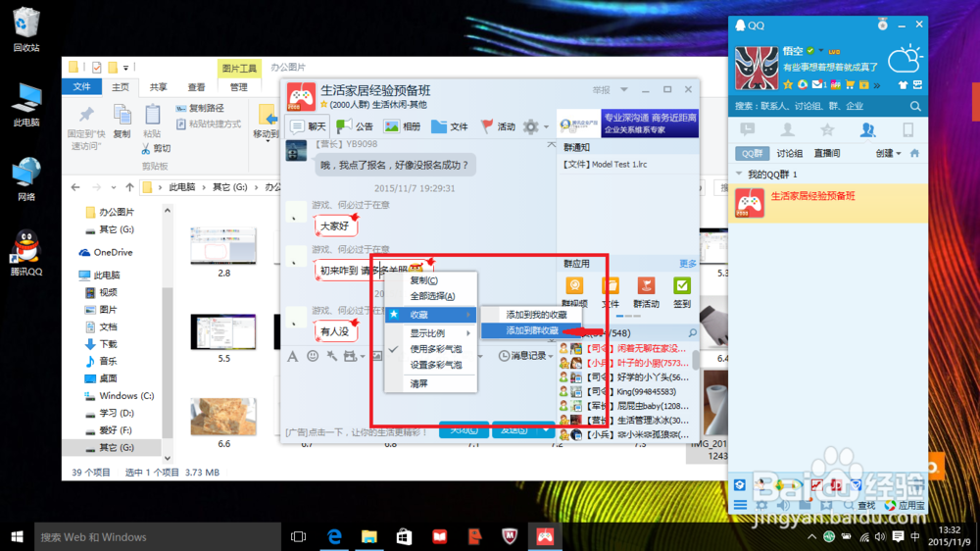Open Microsoft Edge from taskbar
The width and height of the screenshot is (980, 551).
[x=334, y=536]
